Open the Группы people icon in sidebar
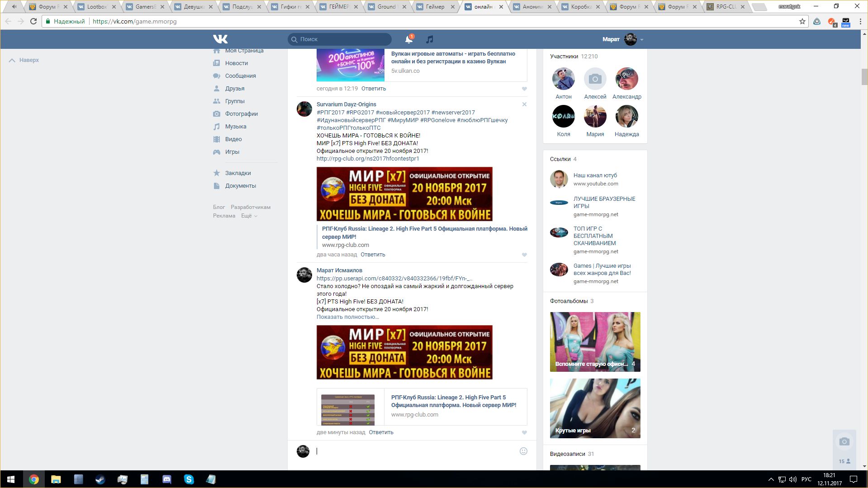 217,101
